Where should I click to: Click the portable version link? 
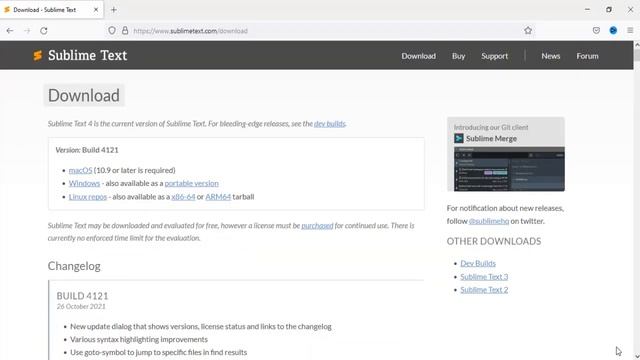(x=191, y=183)
